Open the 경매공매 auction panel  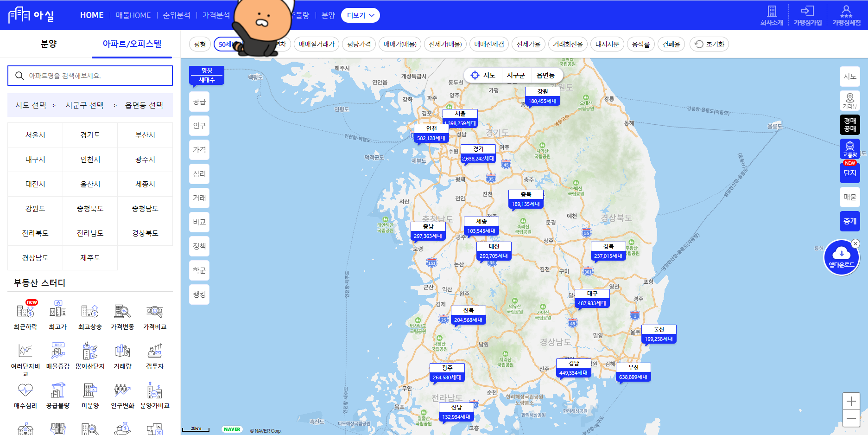click(849, 124)
